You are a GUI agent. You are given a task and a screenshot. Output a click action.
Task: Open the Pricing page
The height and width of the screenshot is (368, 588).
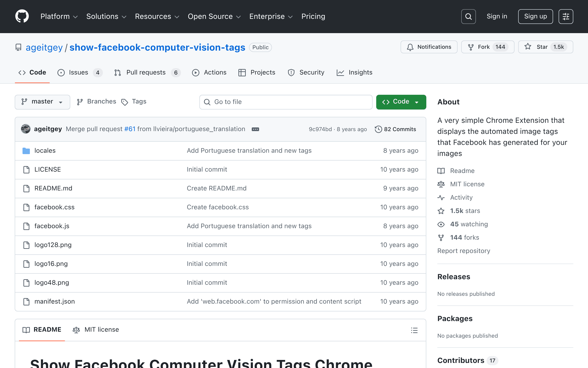point(313,16)
